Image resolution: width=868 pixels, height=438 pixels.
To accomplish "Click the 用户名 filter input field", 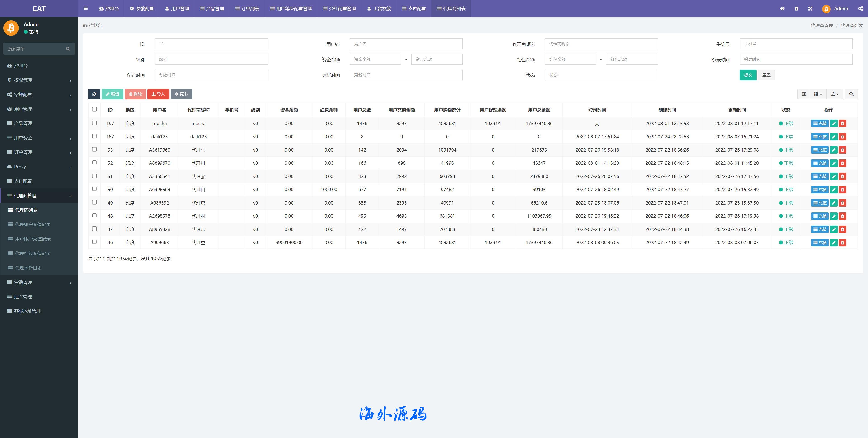I will click(x=406, y=44).
